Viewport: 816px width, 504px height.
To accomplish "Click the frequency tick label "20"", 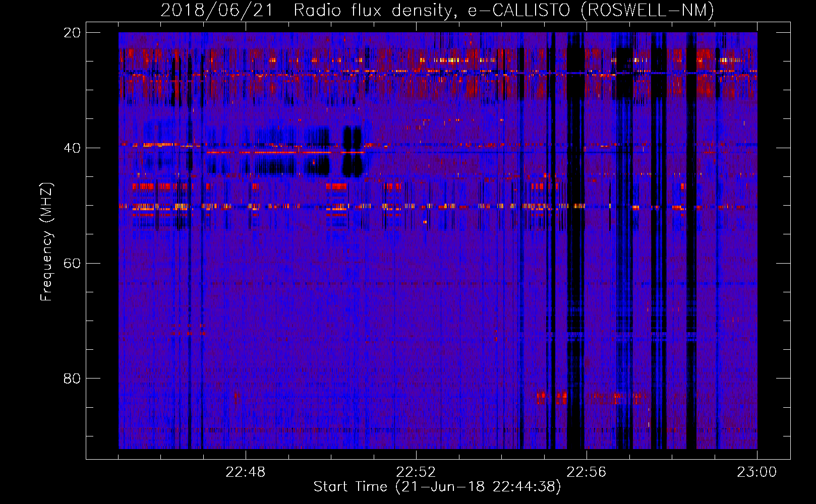I will (72, 33).
